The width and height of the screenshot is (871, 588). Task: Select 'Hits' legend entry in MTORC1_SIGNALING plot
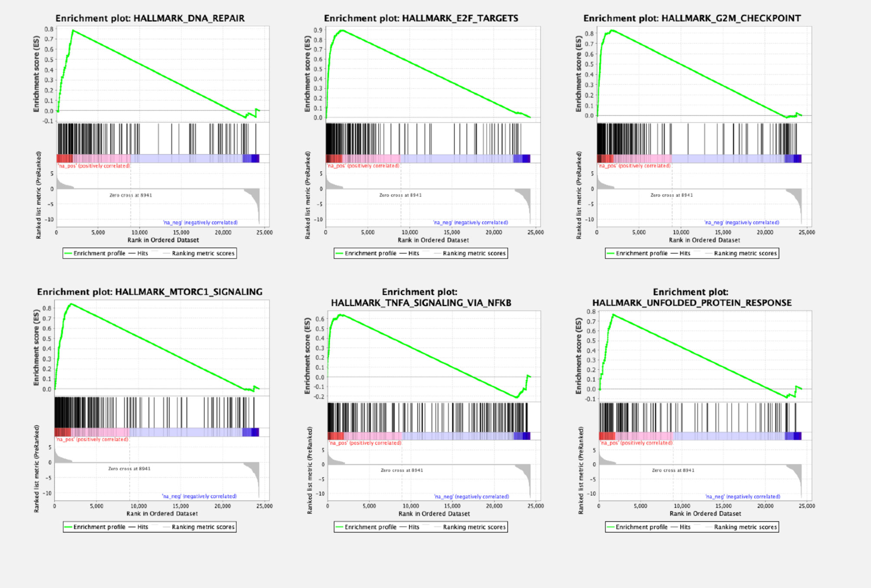pyautogui.click(x=139, y=527)
